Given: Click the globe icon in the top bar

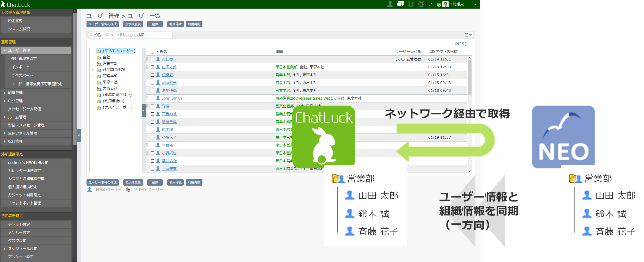Looking at the screenshot, I should click(x=411, y=4).
